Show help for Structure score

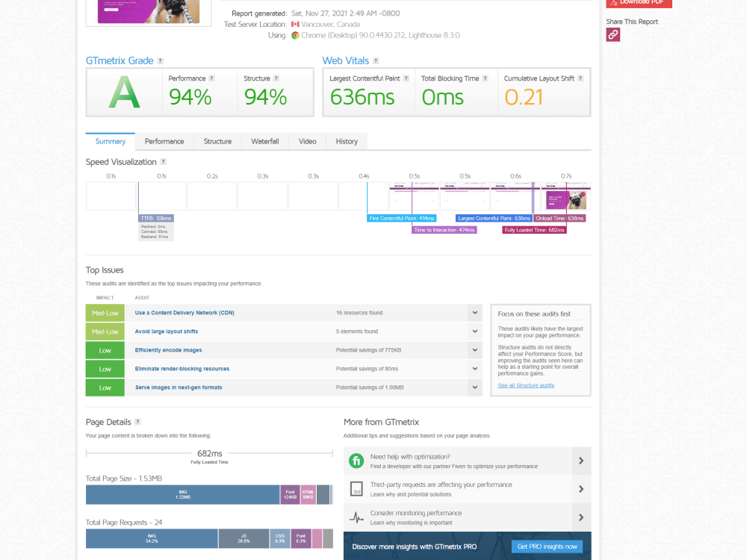276,78
